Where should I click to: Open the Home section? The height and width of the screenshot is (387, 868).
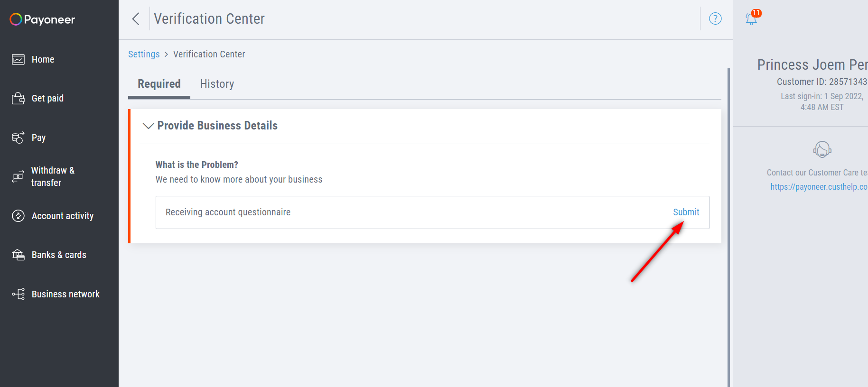pyautogui.click(x=43, y=59)
